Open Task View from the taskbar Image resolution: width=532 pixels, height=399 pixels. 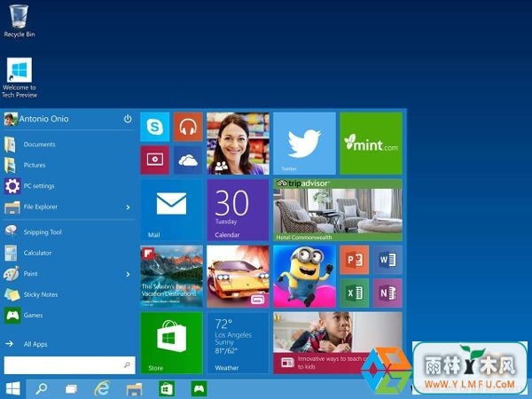coord(71,389)
